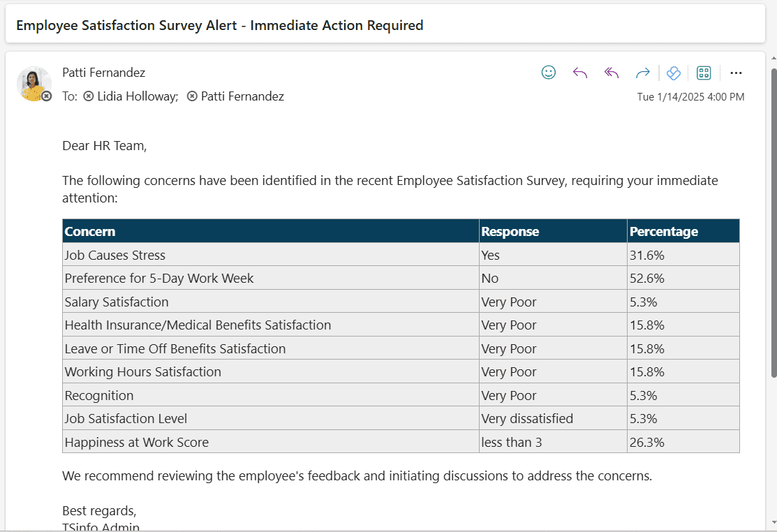Click the presence badge next to Lidia Holloway
The height and width of the screenshot is (532, 777).
pos(89,96)
